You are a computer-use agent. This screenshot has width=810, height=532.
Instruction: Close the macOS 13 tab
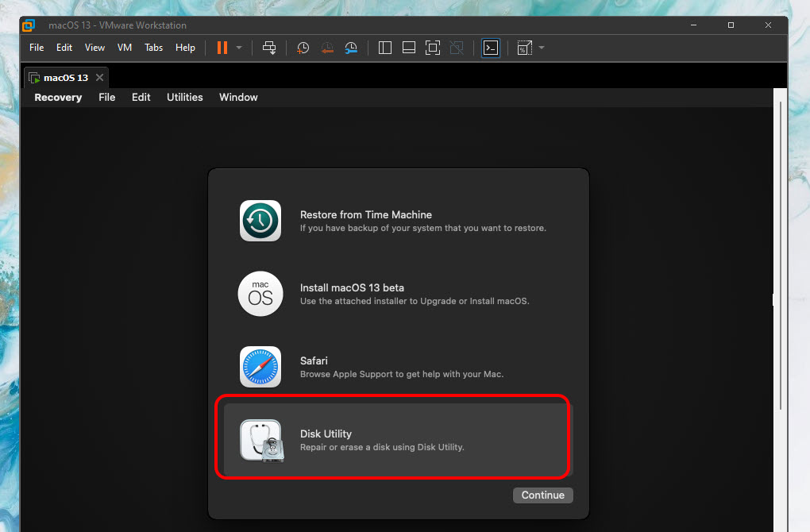pyautogui.click(x=100, y=78)
